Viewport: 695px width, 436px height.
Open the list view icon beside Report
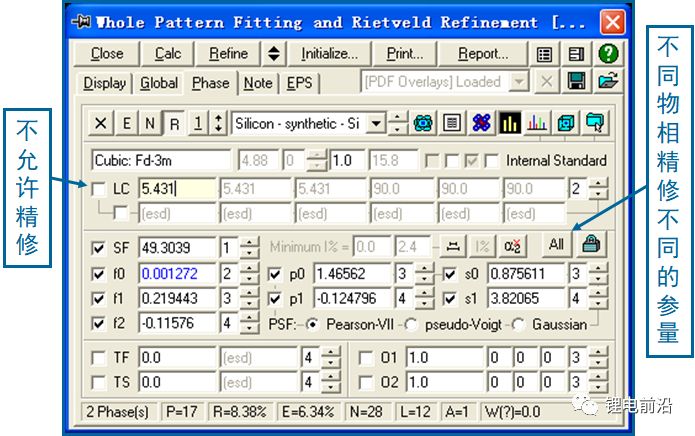pos(544,54)
